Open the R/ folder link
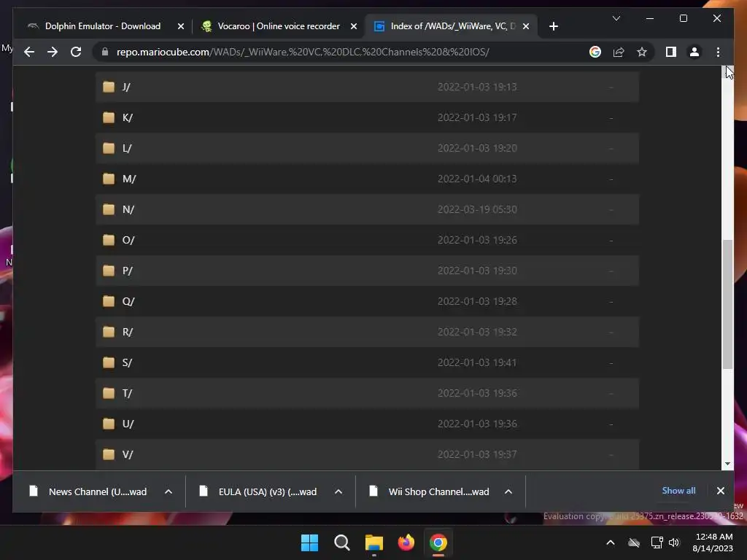This screenshot has height=560, width=747. 127,332
